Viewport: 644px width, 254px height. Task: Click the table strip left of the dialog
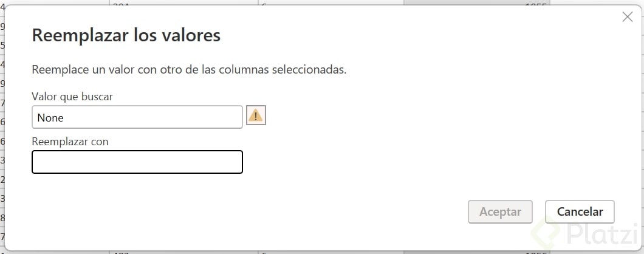[2, 122]
